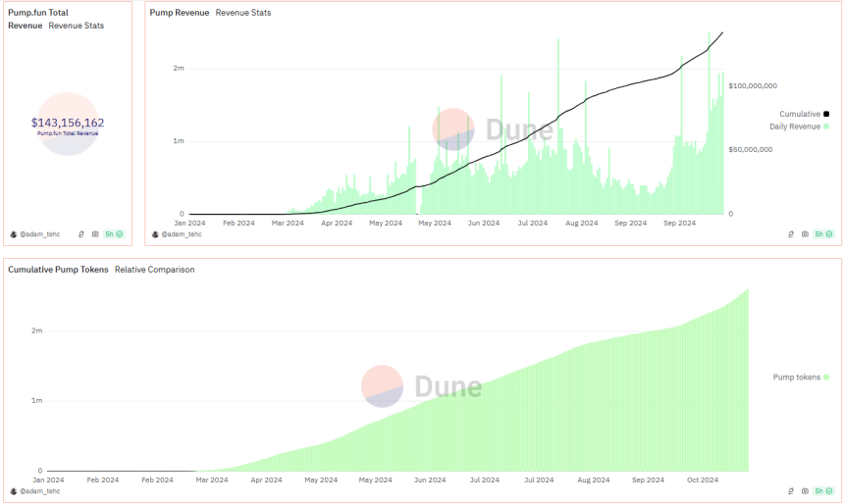The height and width of the screenshot is (504, 844).
Task: Click 5h refresh badge in Cumulative Pump Tokens panel
Action: point(823,490)
